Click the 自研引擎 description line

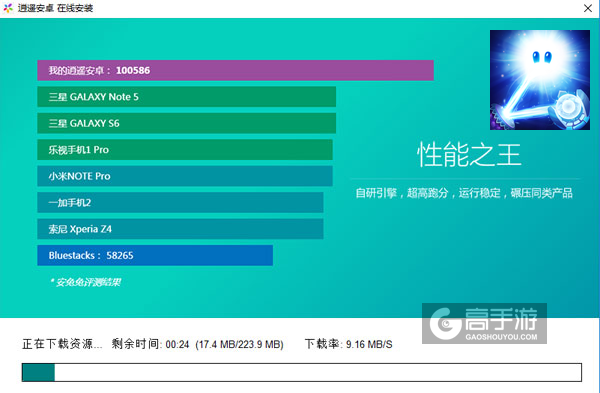click(464, 193)
